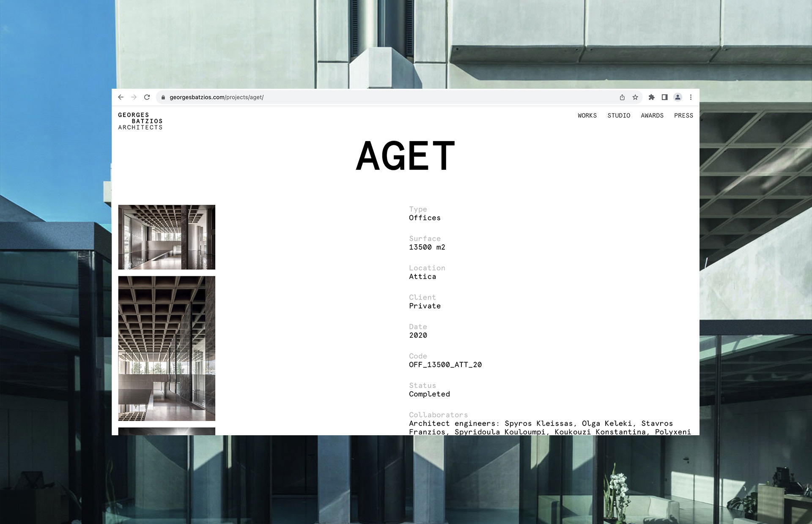Open the profile avatar icon
Viewport: 812px width, 524px height.
pos(678,97)
